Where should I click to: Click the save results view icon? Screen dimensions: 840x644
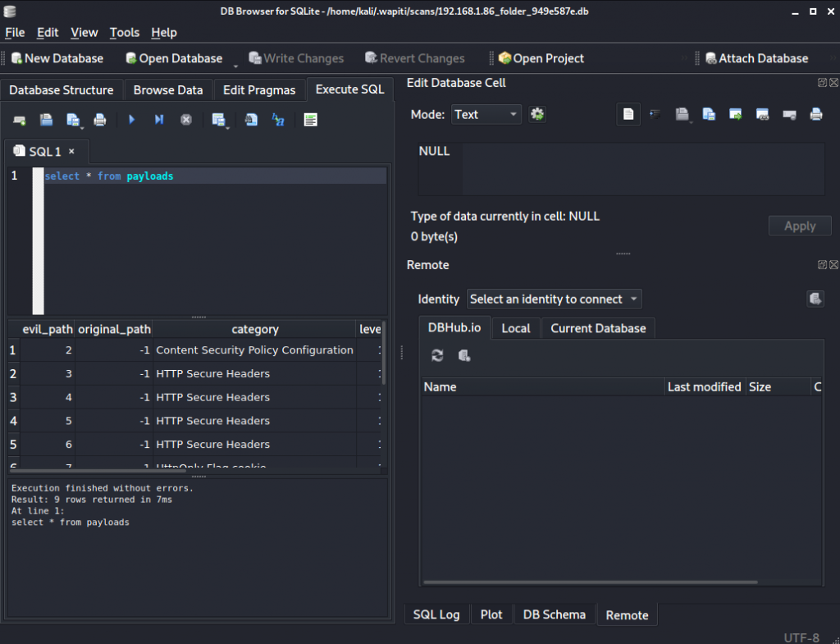[x=217, y=120]
